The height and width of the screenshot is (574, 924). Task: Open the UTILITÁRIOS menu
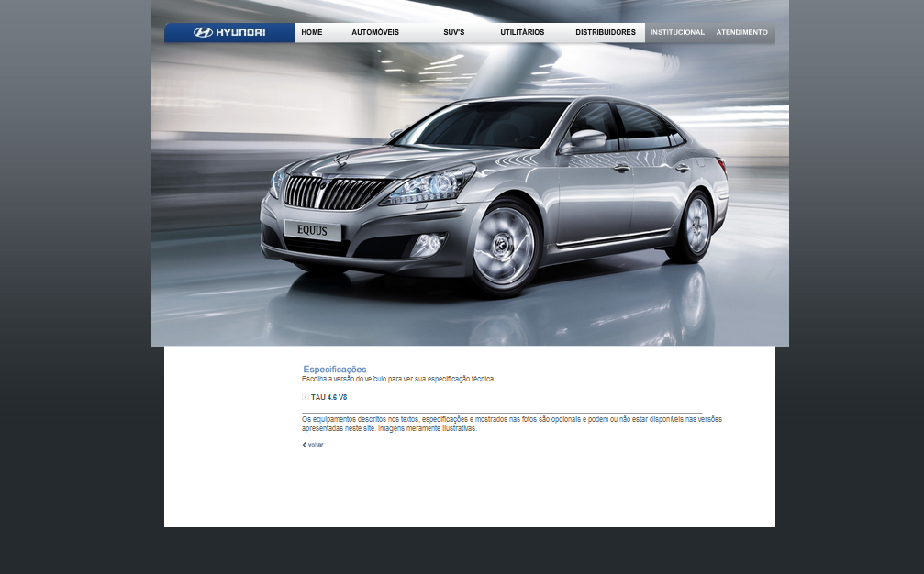pos(522,32)
